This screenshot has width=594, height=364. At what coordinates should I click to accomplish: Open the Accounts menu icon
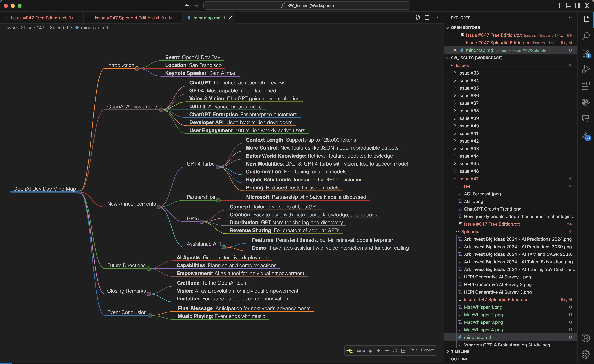[586, 338]
